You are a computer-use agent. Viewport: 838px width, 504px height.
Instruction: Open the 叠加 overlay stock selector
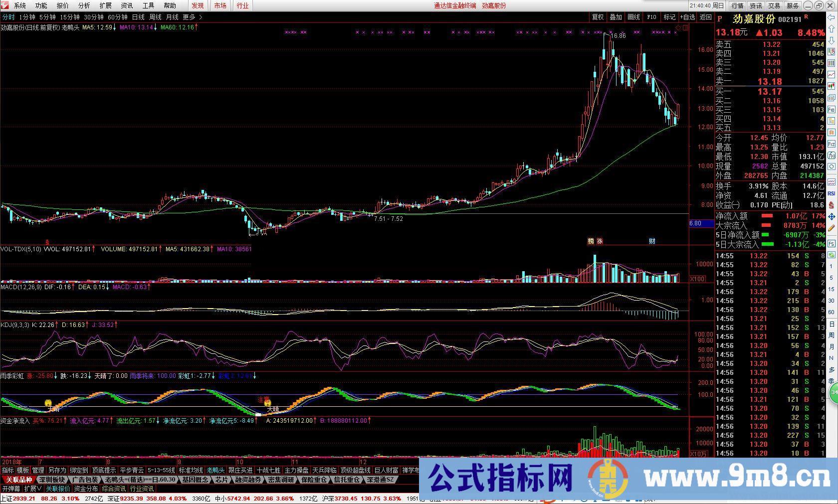click(616, 16)
